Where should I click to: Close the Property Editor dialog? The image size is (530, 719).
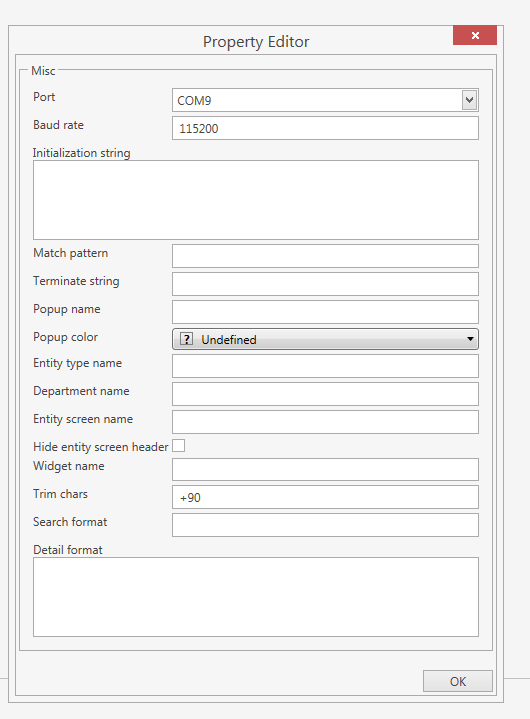(475, 35)
